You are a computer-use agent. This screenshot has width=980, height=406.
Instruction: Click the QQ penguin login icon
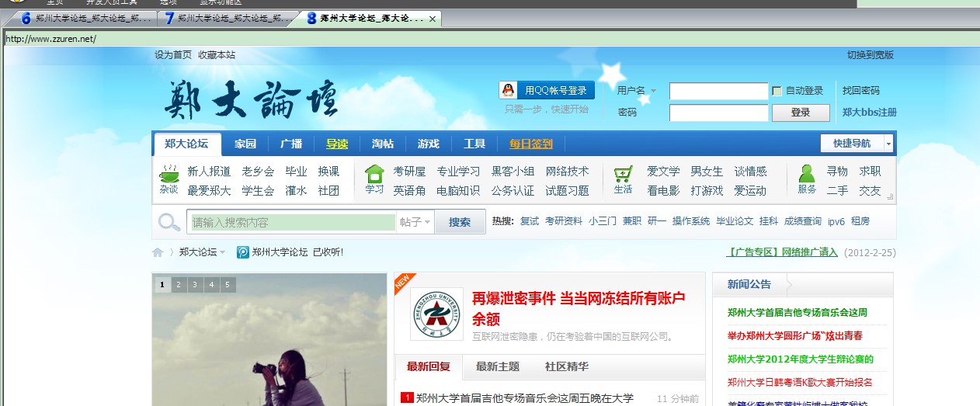point(508,90)
